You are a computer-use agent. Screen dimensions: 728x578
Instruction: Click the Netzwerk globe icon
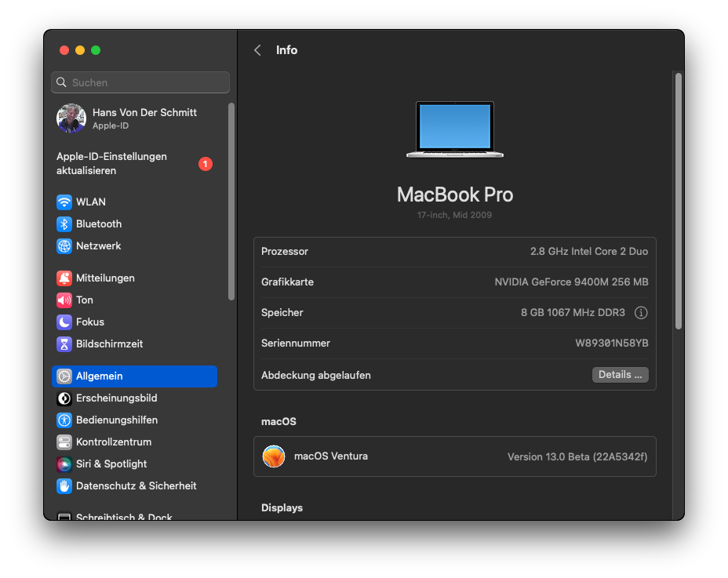(x=64, y=246)
